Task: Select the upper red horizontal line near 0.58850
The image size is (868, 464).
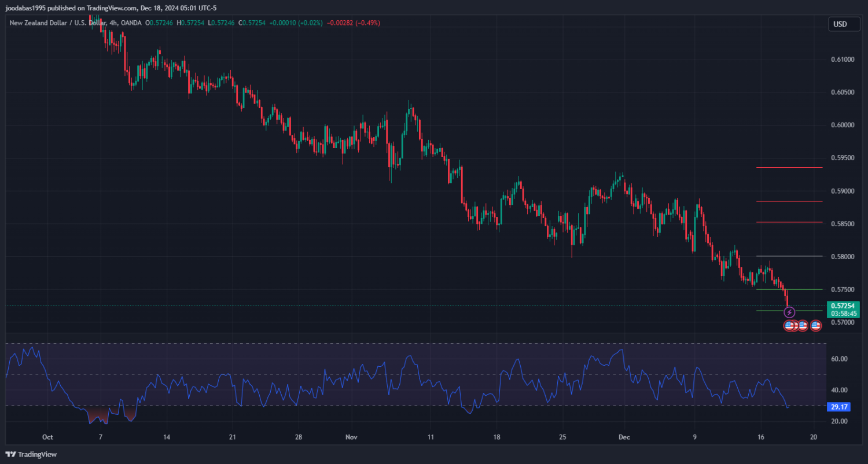Action: pos(789,201)
